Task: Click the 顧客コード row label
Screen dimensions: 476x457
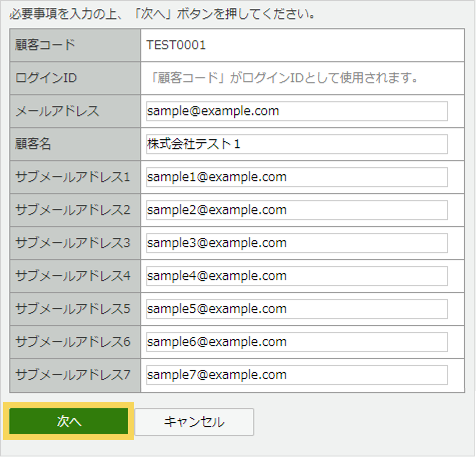Action: coord(45,45)
